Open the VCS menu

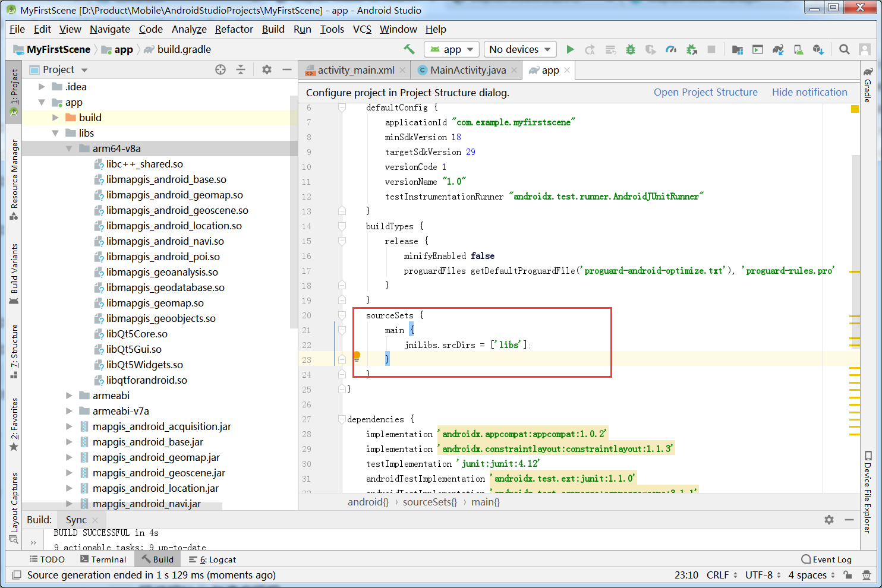pos(362,29)
